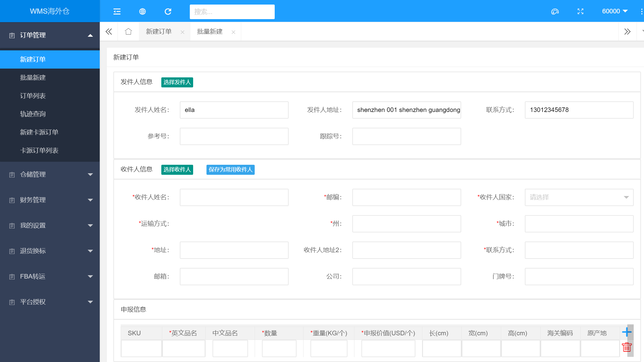644x362 pixels.
Task: Click the 公司 input field
Action: (407, 276)
